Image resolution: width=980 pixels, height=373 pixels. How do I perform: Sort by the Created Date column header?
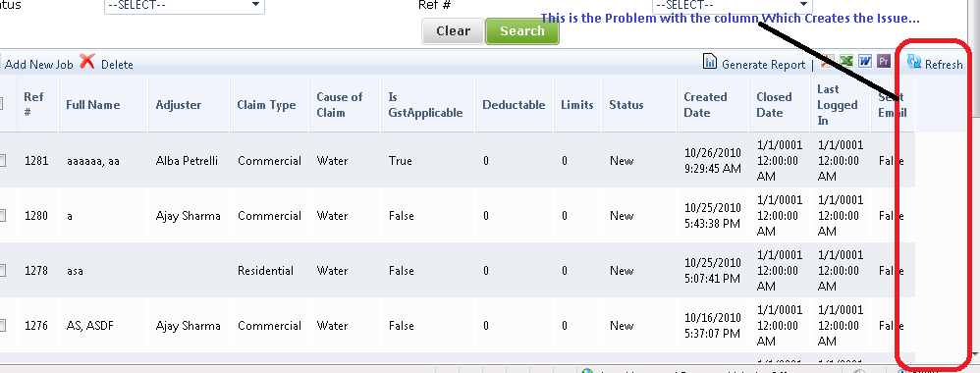705,105
